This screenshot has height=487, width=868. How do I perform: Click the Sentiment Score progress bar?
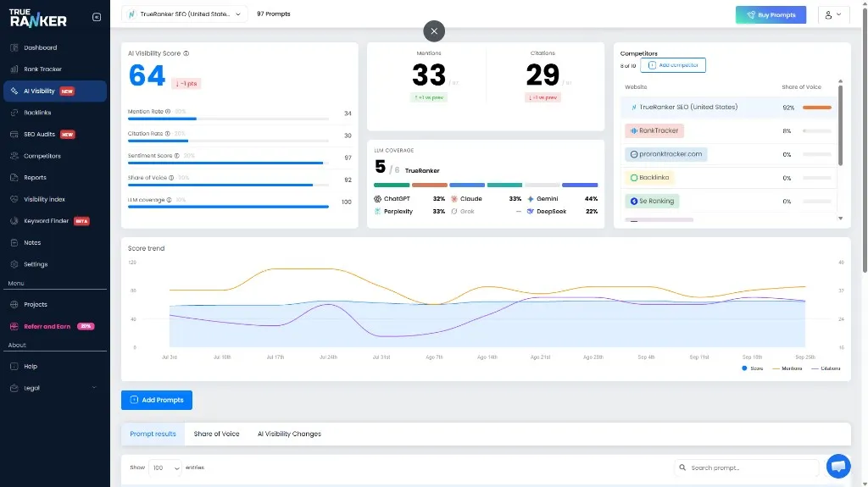pos(228,163)
